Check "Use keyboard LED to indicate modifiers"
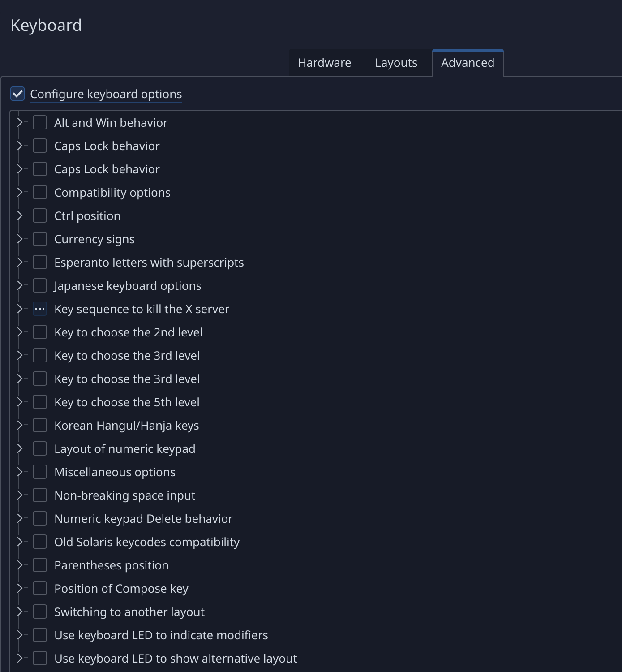622x672 pixels. (40, 635)
